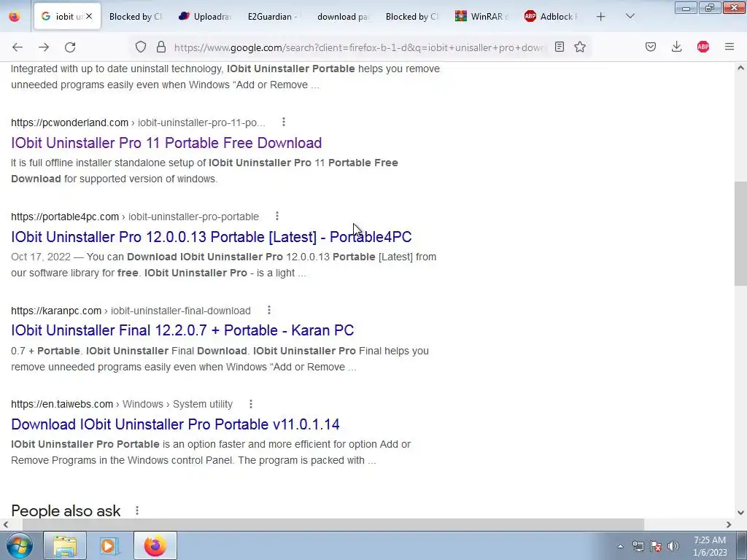Open a new tab with the plus icon
This screenshot has width=747, height=560.
pyautogui.click(x=601, y=17)
